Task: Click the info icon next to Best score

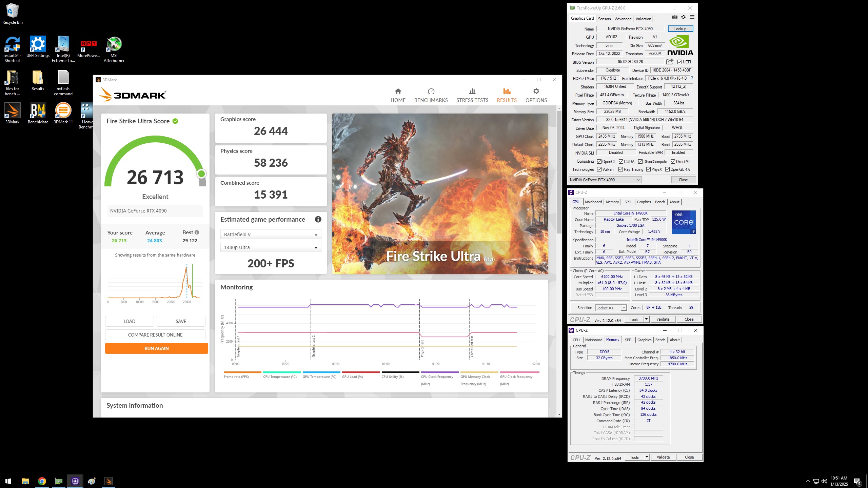Action: 197,232
